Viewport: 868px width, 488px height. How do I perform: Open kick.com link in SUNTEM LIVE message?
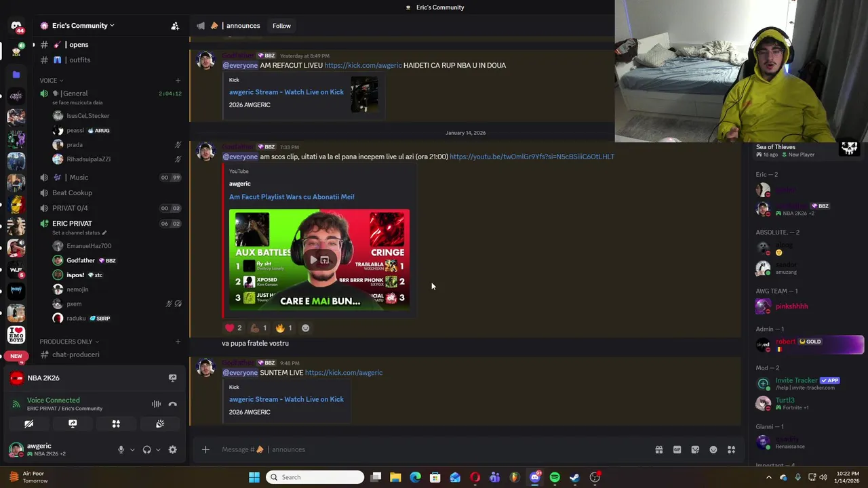343,373
